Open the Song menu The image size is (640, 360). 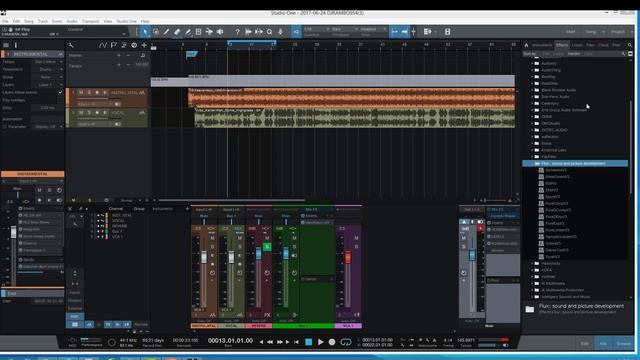click(x=29, y=21)
